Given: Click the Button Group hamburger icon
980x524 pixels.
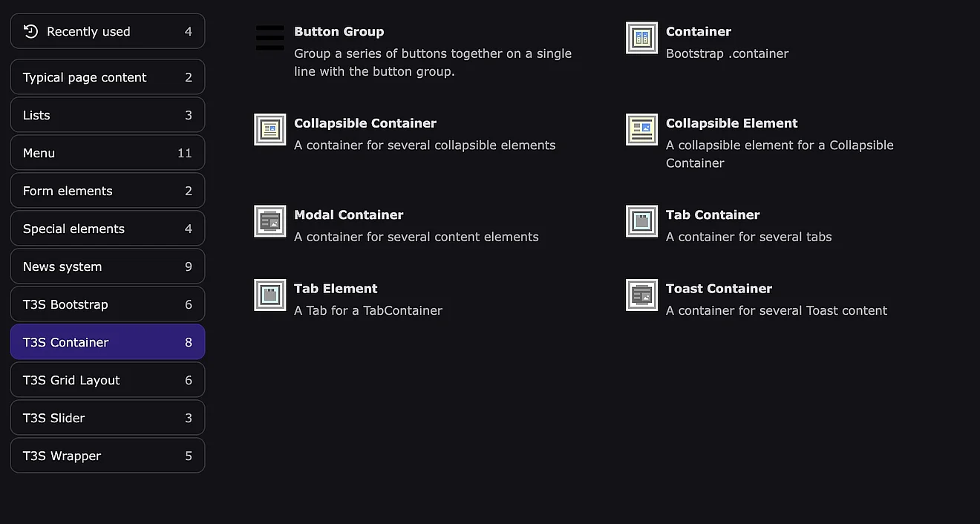Looking at the screenshot, I should [270, 38].
